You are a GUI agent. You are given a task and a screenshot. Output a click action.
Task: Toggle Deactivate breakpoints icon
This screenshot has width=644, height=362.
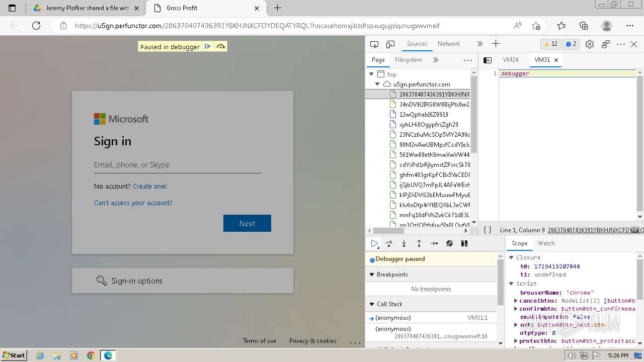click(x=449, y=243)
